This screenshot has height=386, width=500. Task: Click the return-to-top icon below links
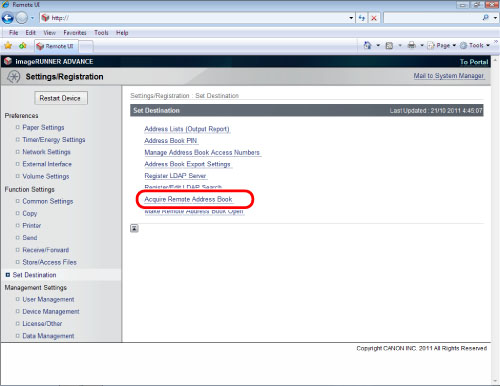coord(134,228)
